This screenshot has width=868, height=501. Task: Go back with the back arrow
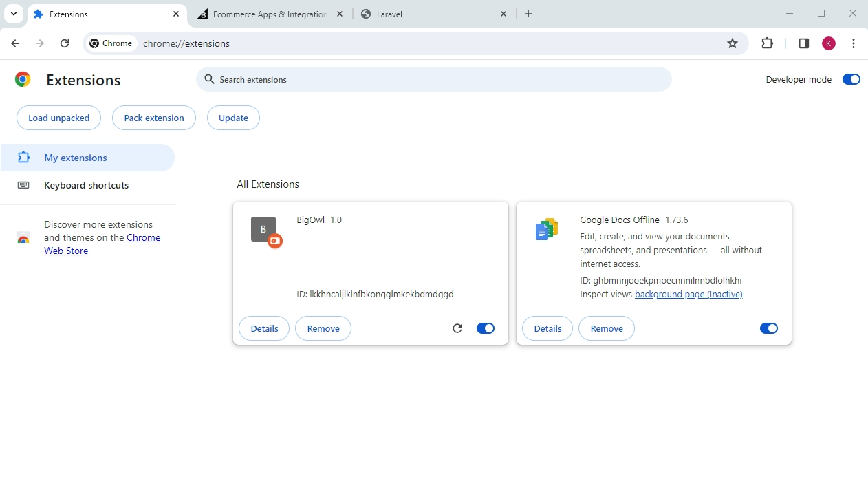15,43
